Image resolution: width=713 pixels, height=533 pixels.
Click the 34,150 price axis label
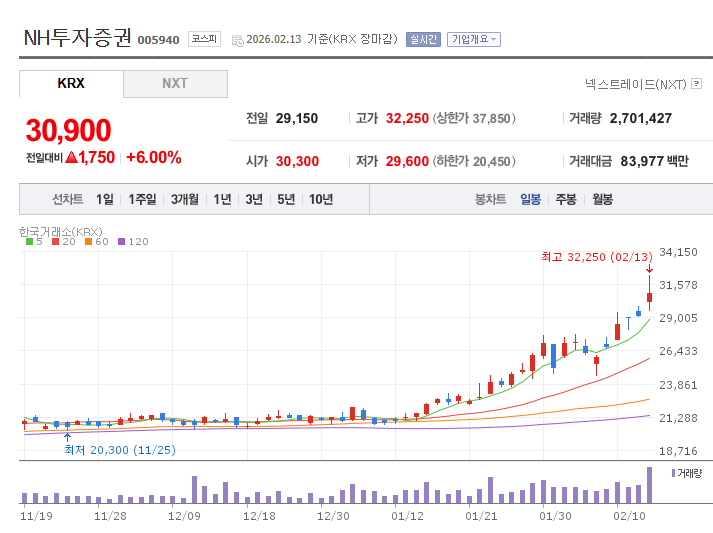pos(678,252)
